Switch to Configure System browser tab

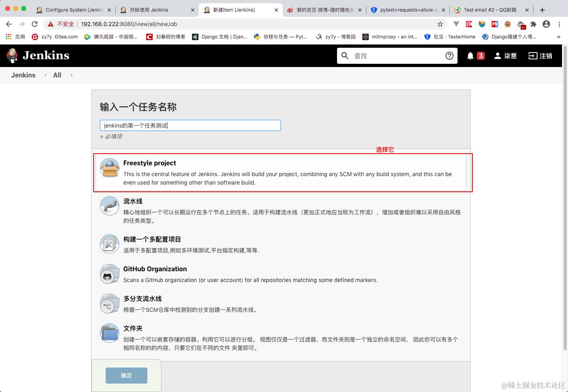pos(74,10)
